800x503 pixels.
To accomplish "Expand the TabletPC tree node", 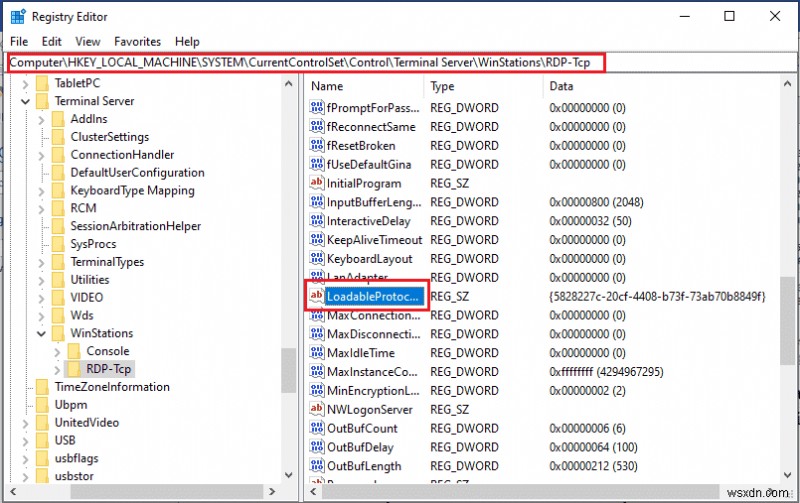I will 25,83.
